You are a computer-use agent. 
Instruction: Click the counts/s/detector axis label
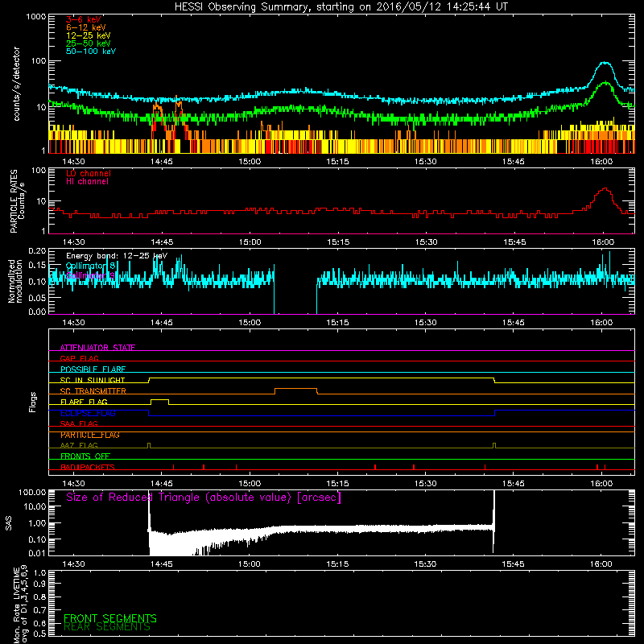(x=16, y=84)
